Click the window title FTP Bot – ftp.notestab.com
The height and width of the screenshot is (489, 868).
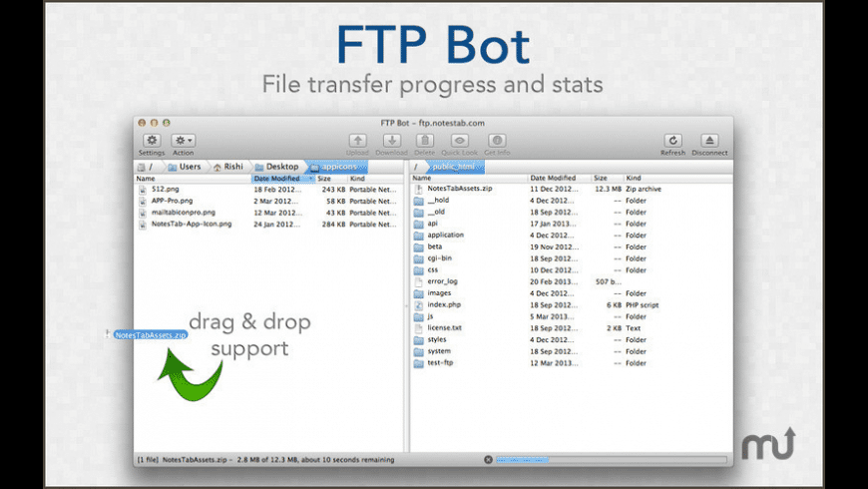click(432, 123)
